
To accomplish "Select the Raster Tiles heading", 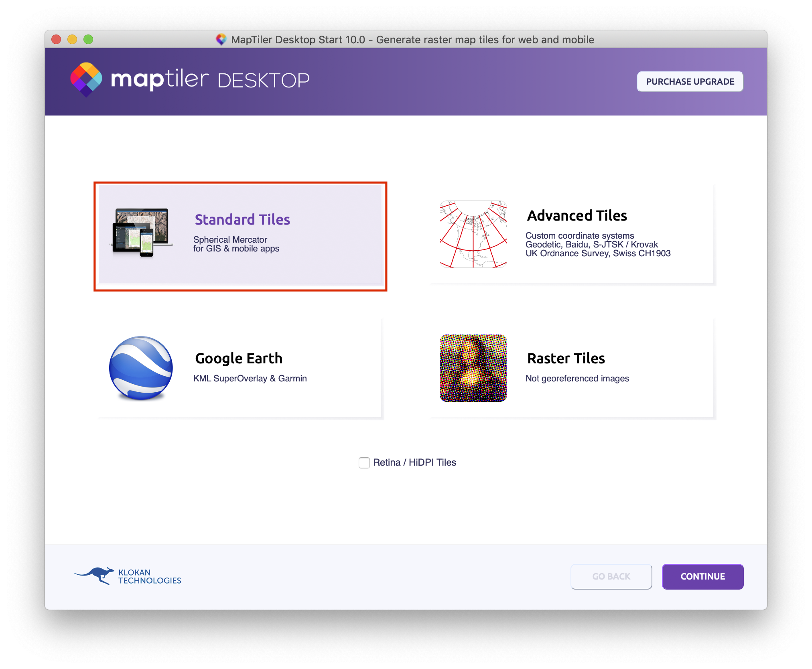I will [566, 358].
